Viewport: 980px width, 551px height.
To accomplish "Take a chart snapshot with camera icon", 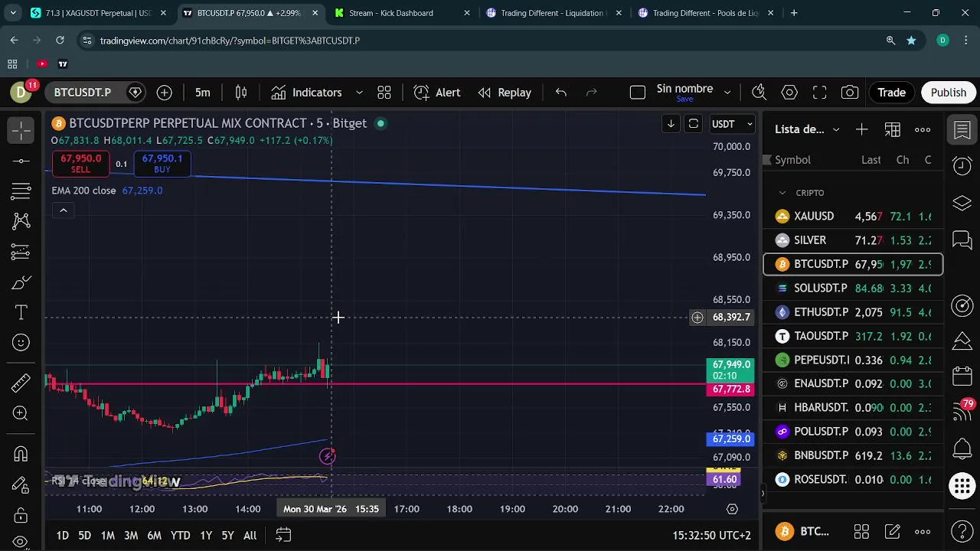I will [850, 93].
